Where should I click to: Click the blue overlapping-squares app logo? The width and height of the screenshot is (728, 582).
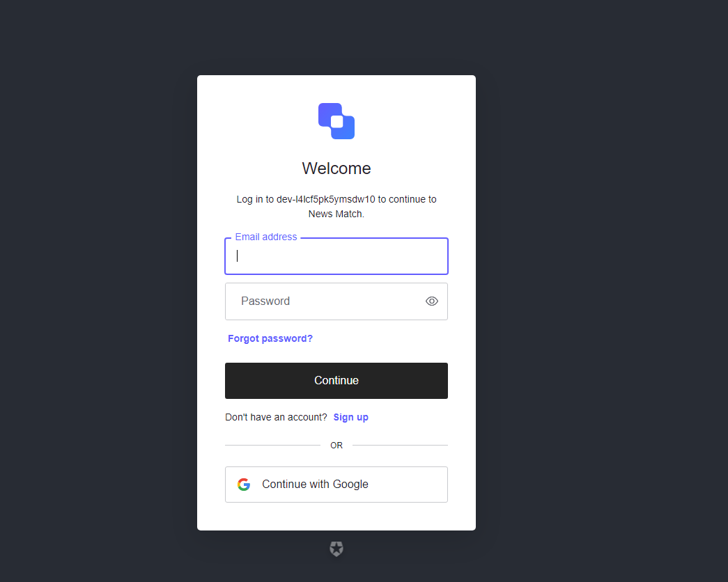(336, 121)
